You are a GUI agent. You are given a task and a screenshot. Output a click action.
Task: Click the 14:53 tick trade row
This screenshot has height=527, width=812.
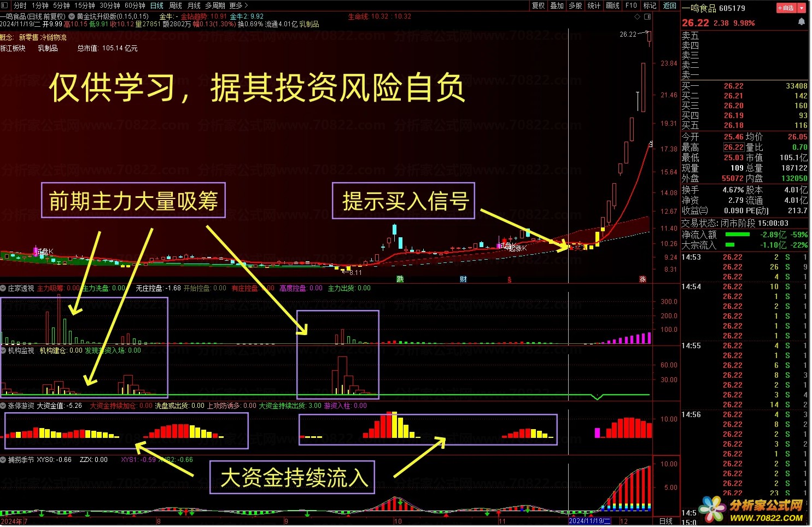point(745,257)
